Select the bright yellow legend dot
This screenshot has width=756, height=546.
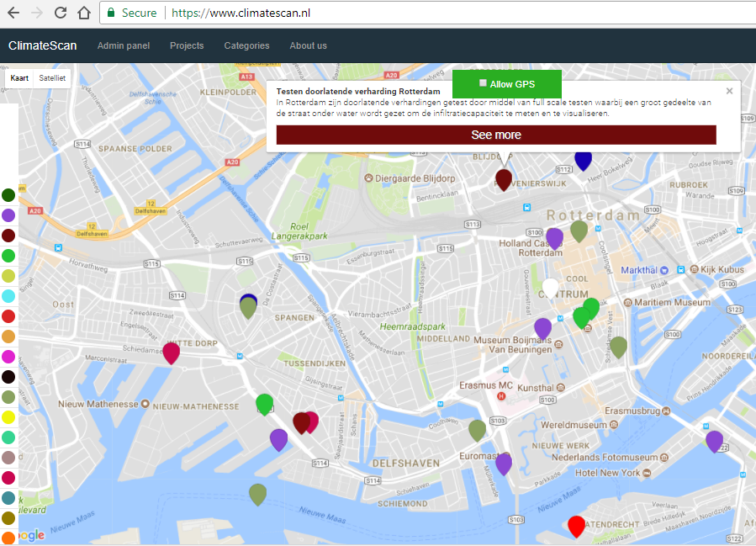tap(8, 417)
